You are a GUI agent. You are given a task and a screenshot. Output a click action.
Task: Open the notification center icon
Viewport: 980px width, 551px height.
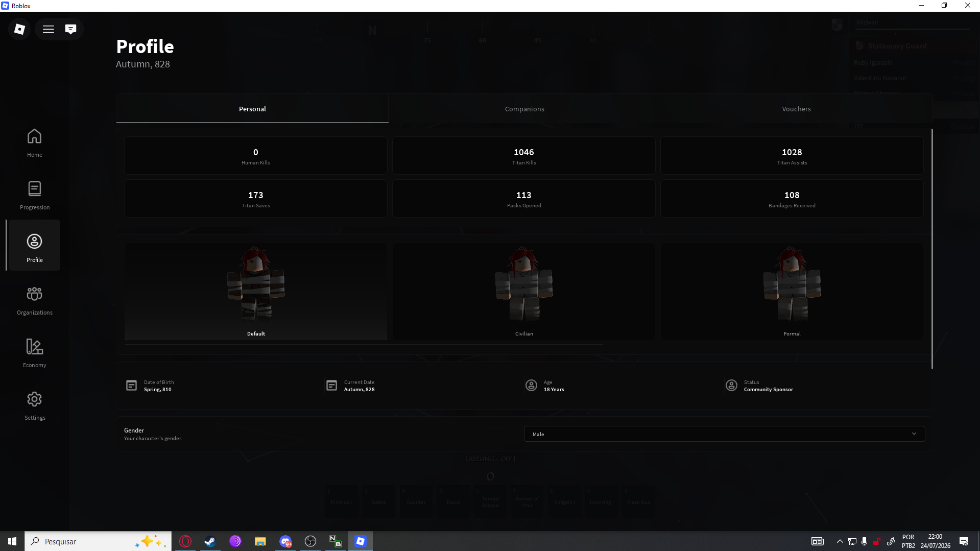point(964,541)
